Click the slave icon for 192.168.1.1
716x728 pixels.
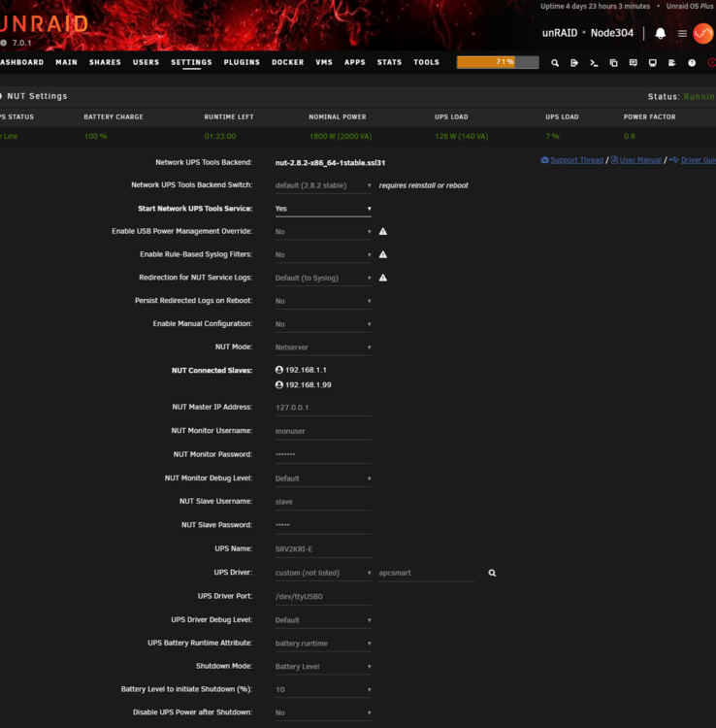[278, 370]
